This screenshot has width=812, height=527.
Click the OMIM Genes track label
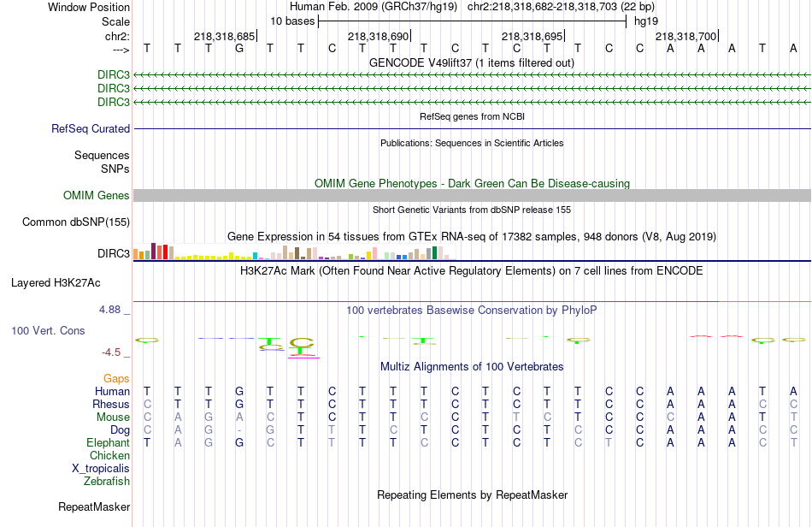[96, 195]
